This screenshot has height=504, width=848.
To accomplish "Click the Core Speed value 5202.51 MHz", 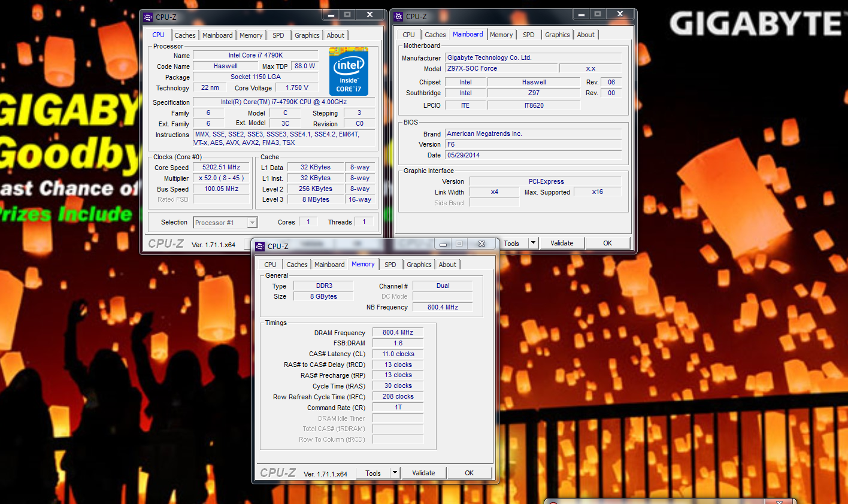I will (x=221, y=168).
